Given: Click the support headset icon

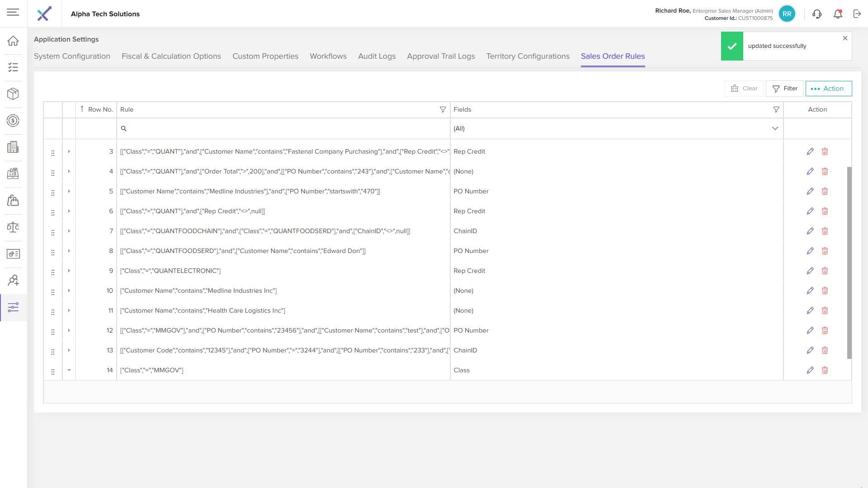Looking at the screenshot, I should (x=816, y=14).
